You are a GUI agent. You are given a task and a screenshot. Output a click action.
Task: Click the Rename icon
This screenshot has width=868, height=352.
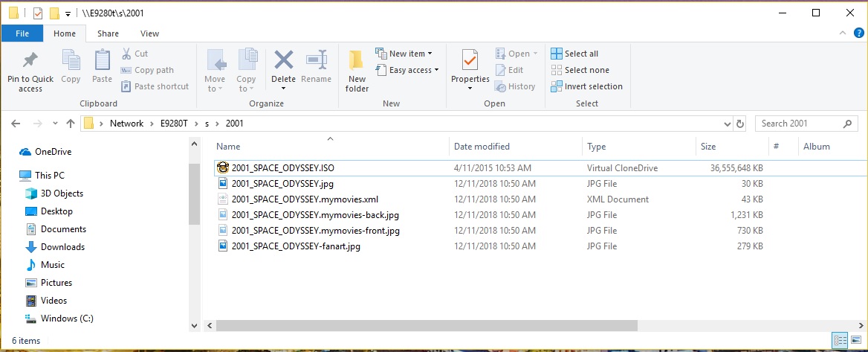click(x=316, y=60)
